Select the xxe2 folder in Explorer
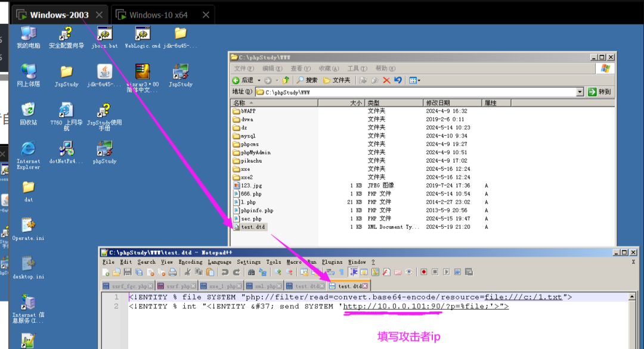The height and width of the screenshot is (349, 644). (243, 177)
